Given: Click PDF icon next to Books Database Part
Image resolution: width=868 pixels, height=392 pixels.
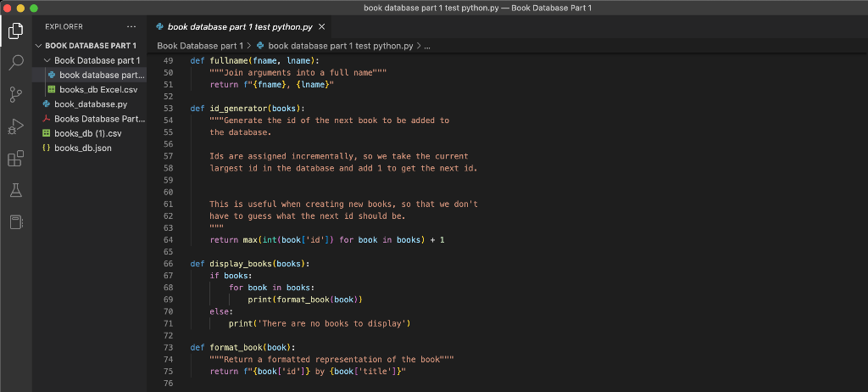Looking at the screenshot, I should [x=47, y=119].
